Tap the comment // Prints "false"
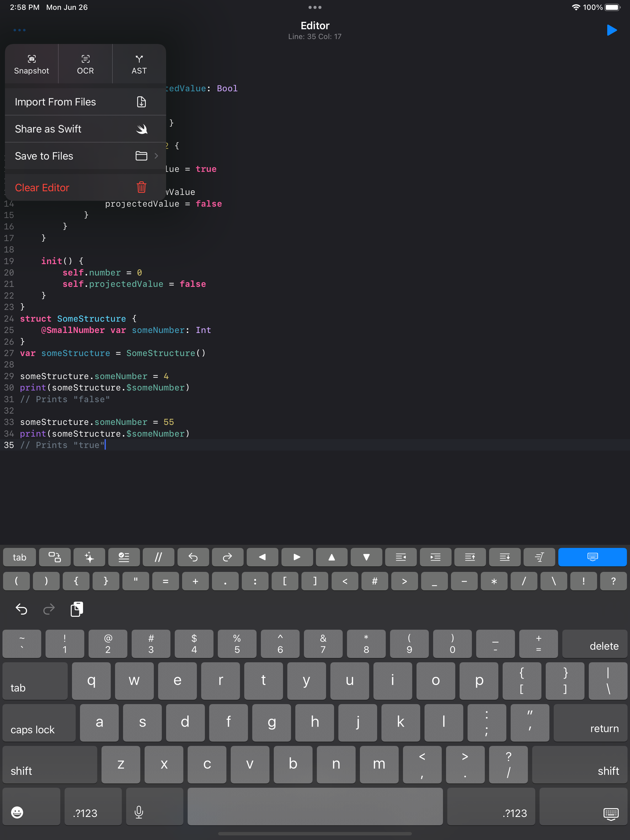 coord(65,399)
